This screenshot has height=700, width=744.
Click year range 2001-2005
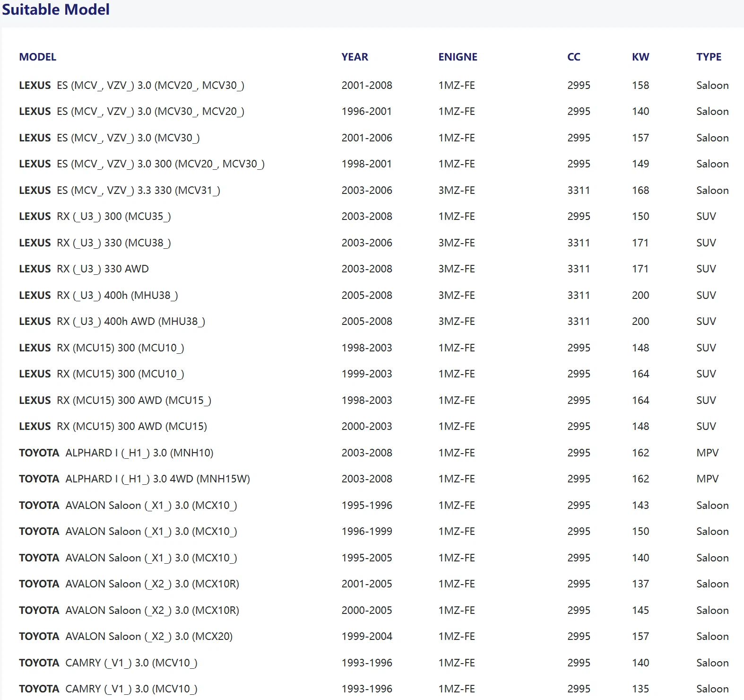[x=367, y=584]
